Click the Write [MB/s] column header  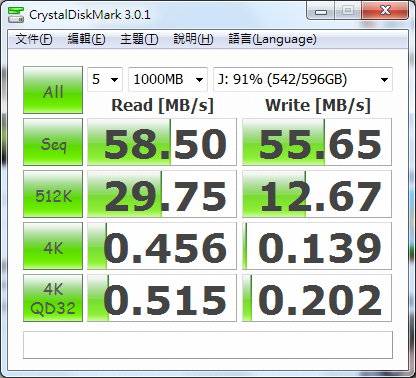(x=318, y=105)
